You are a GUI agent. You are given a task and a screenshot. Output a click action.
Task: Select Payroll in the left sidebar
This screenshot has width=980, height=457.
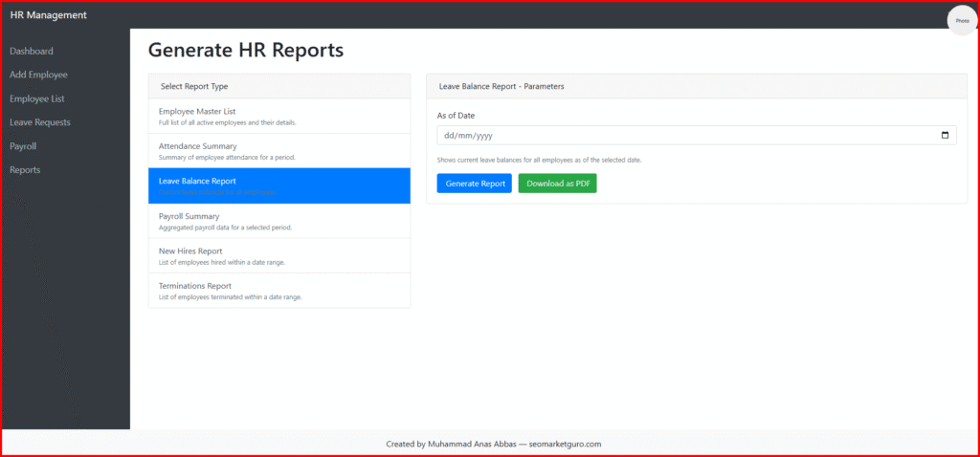point(23,146)
